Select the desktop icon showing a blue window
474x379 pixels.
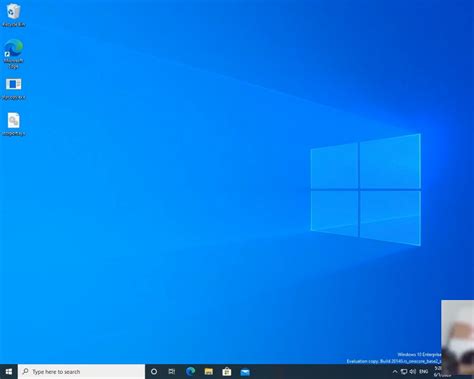pos(13,89)
